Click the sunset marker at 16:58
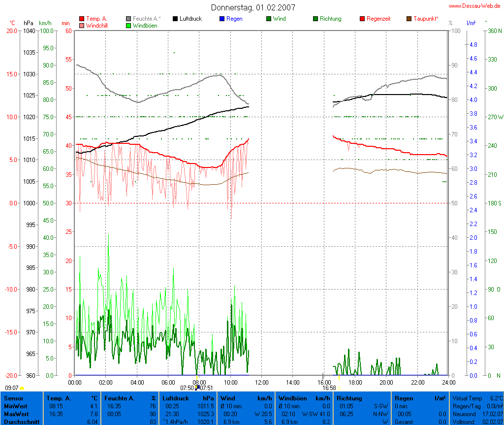This screenshot has height=425, width=504. [x=339, y=388]
